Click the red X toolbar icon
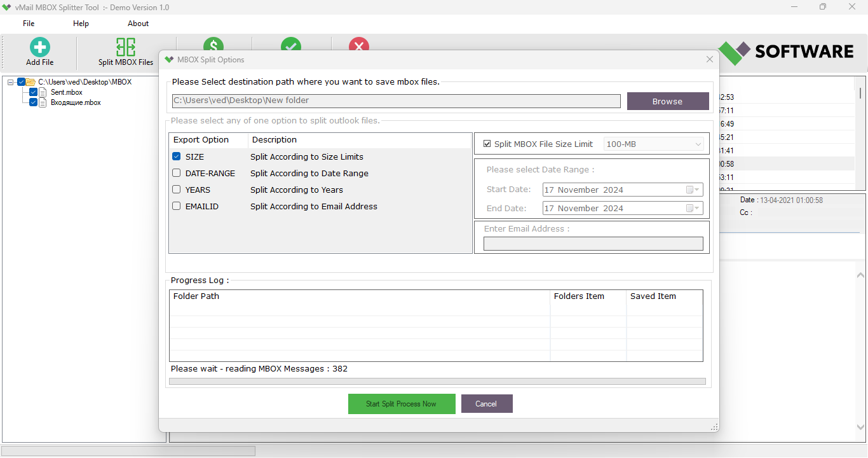Viewport: 868px width, 458px height. pyautogui.click(x=359, y=44)
